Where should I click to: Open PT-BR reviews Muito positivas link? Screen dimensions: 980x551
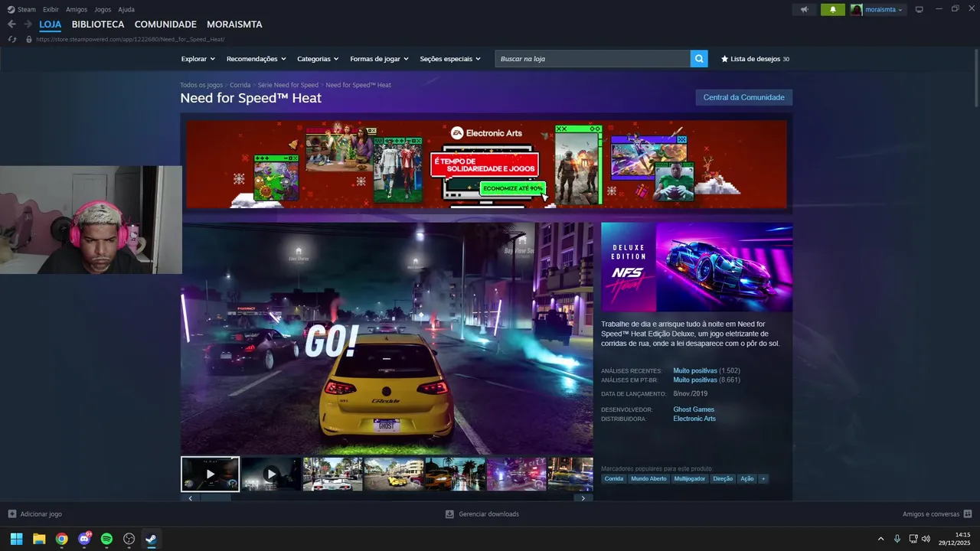tap(694, 380)
